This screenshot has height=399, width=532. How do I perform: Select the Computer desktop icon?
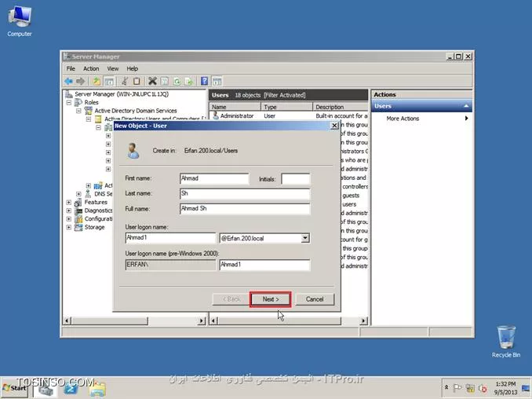click(20, 21)
